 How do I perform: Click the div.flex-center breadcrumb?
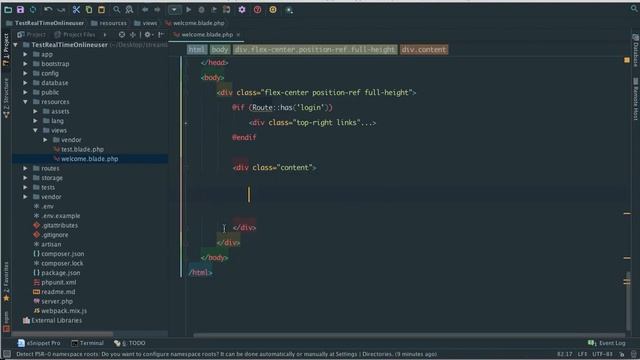[x=315, y=50]
